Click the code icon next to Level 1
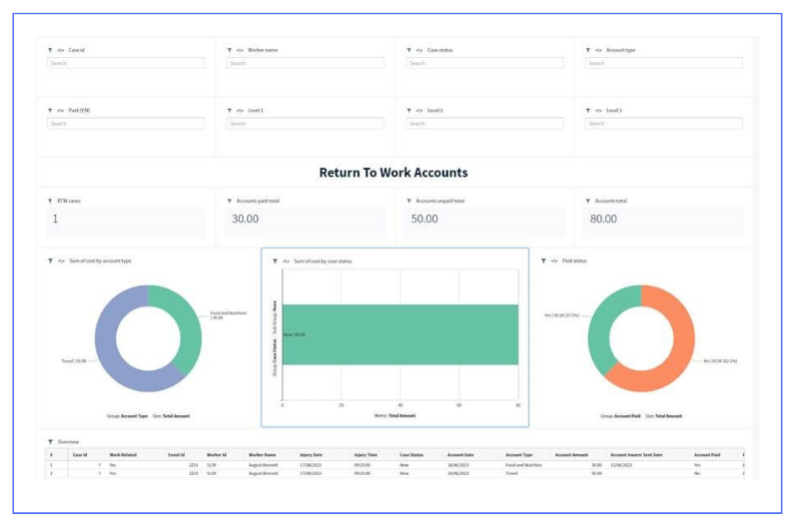The image size is (792, 532). click(240, 110)
